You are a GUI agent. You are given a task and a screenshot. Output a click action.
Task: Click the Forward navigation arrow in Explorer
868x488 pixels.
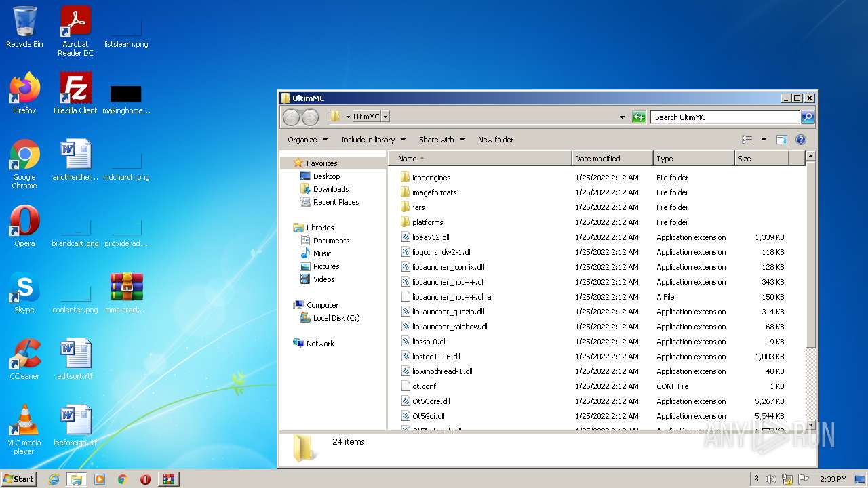coord(310,117)
